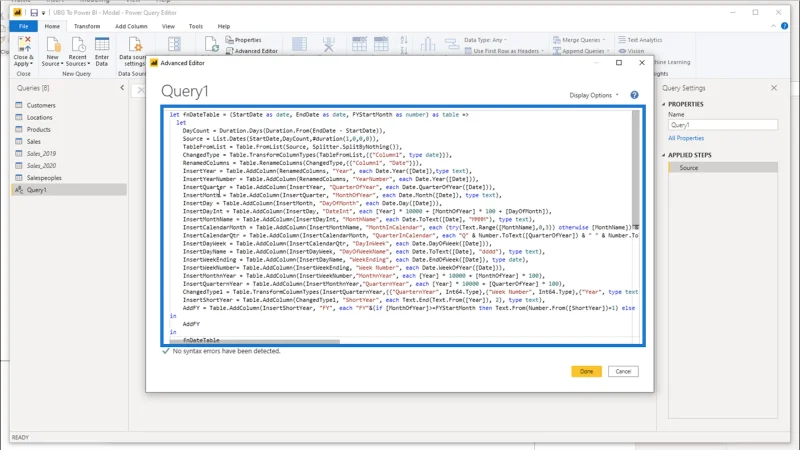Click Text Analytics icon
Viewport: 800px width, 450px height.
(x=622, y=40)
